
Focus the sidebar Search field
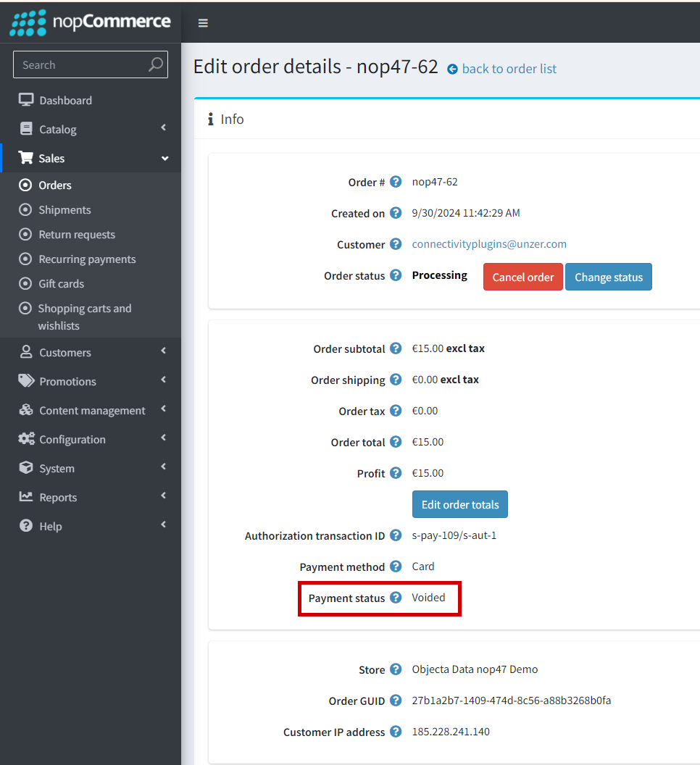[91, 64]
